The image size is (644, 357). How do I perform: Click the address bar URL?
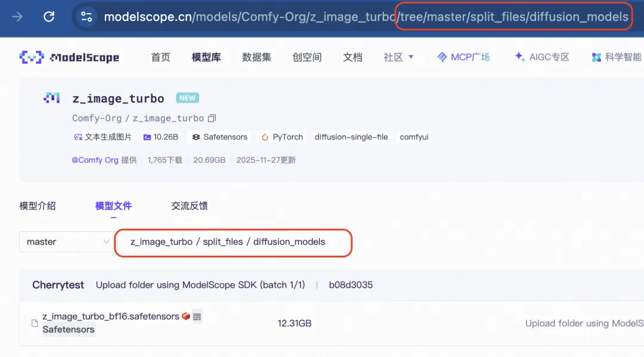366,17
